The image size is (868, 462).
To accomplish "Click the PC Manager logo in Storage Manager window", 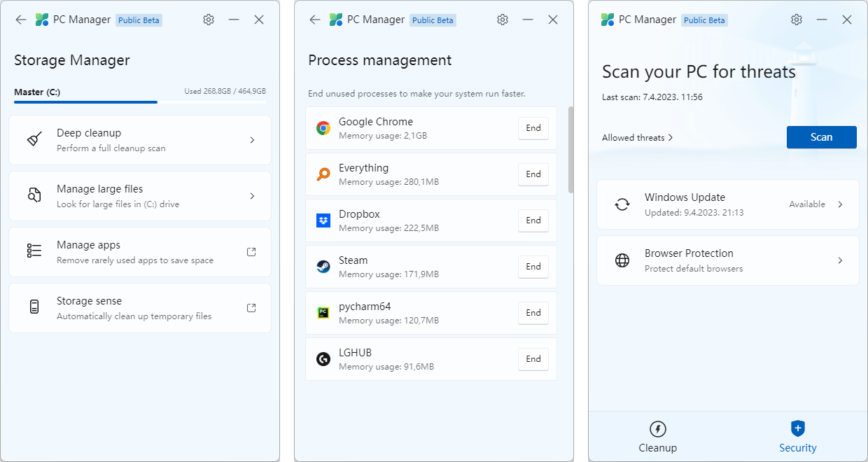I will pyautogui.click(x=42, y=20).
